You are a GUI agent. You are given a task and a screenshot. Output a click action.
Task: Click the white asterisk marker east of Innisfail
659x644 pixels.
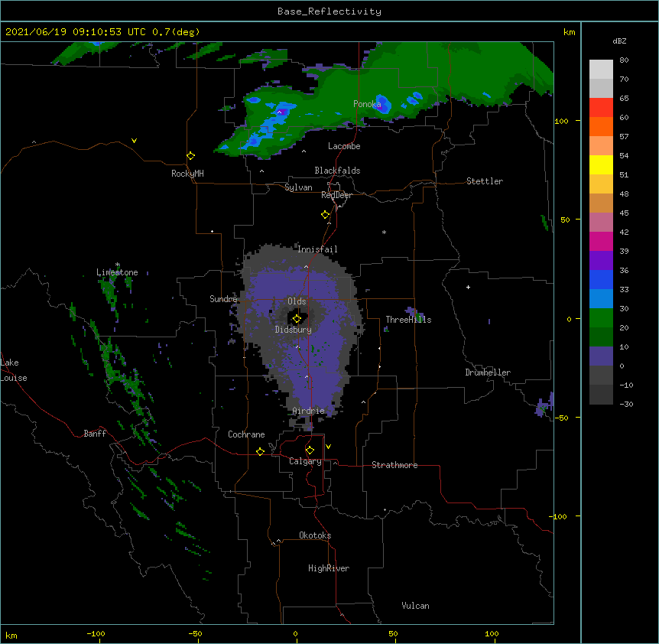pyautogui.click(x=384, y=232)
